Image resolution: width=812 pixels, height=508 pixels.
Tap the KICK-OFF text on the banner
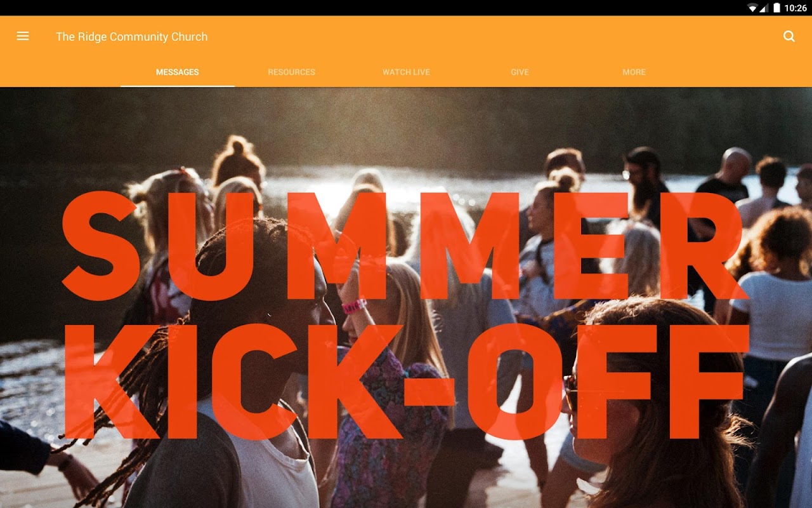point(406,381)
